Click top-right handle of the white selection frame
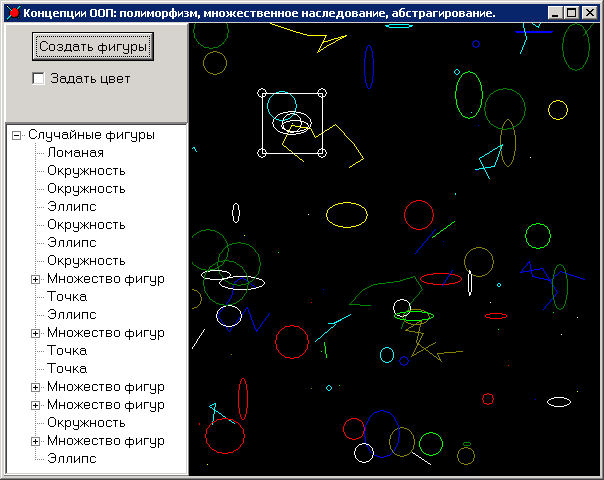The height and width of the screenshot is (480, 604). (x=322, y=93)
